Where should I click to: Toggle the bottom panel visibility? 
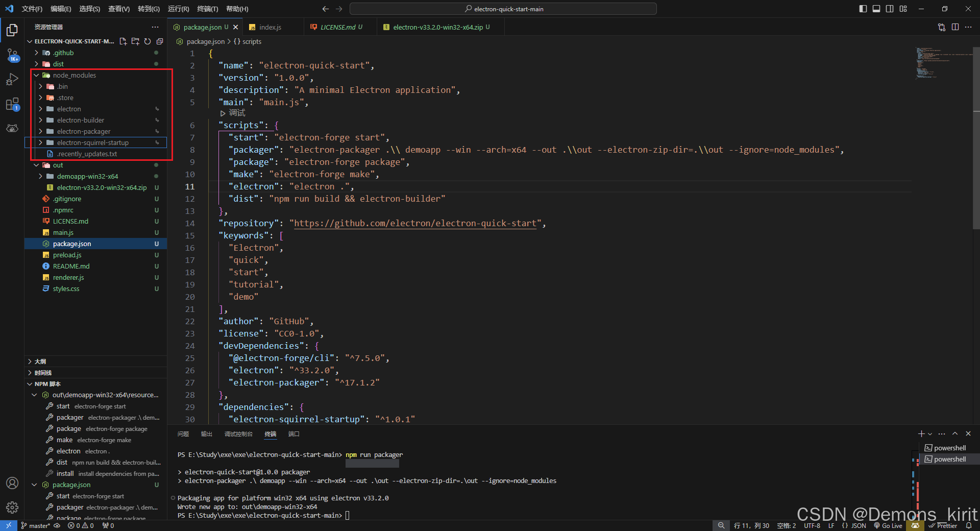[876, 9]
